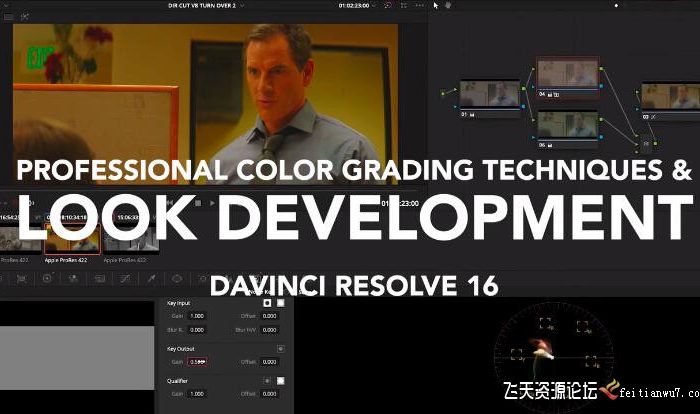Screen dimensions: 700x414
Task: Select the dimmed right Apple ProRes 422 clip thumbnail
Action: 131,238
